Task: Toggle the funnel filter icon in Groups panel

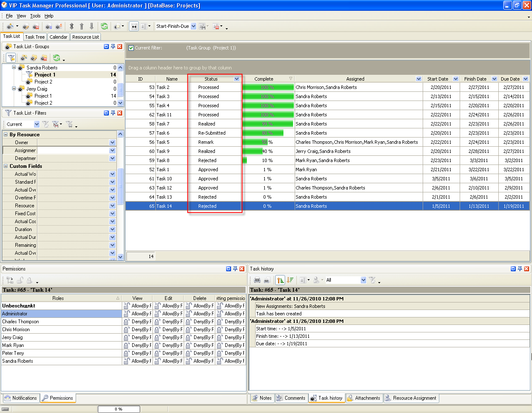Action: (11, 58)
